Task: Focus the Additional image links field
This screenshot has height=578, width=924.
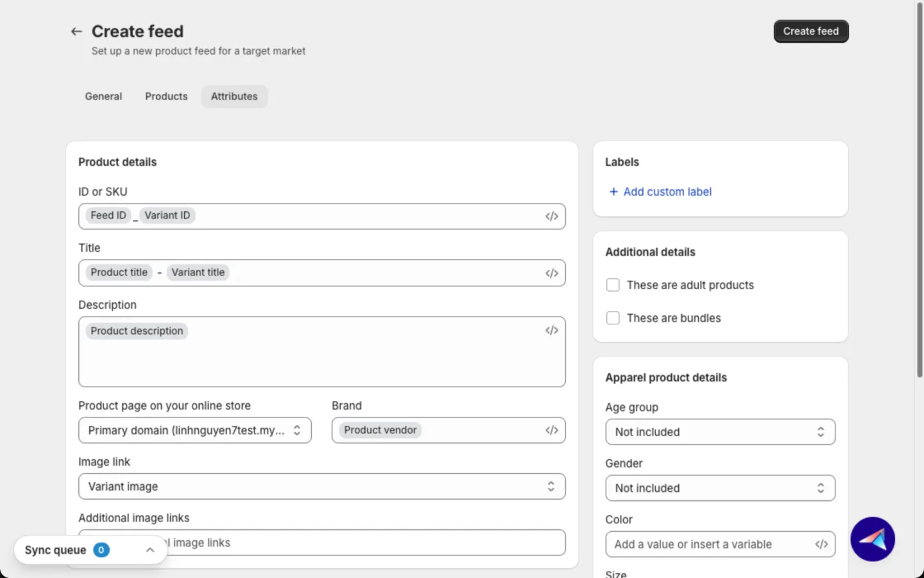Action: tap(322, 543)
